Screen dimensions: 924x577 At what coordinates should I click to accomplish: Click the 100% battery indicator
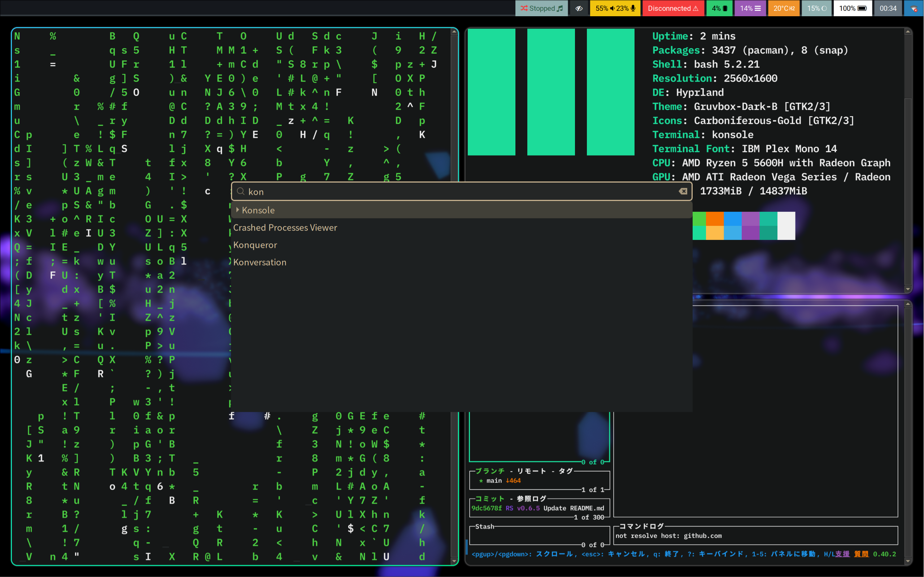pyautogui.click(x=852, y=8)
